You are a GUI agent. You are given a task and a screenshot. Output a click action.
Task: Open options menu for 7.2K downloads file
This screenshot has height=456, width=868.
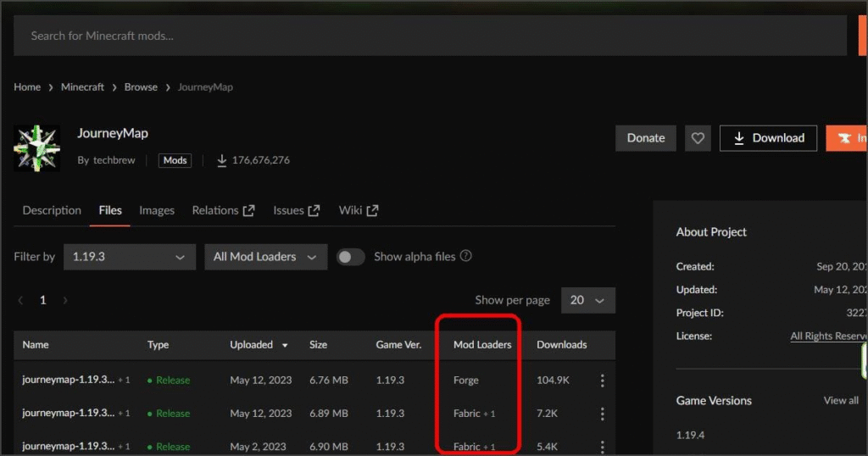603,414
